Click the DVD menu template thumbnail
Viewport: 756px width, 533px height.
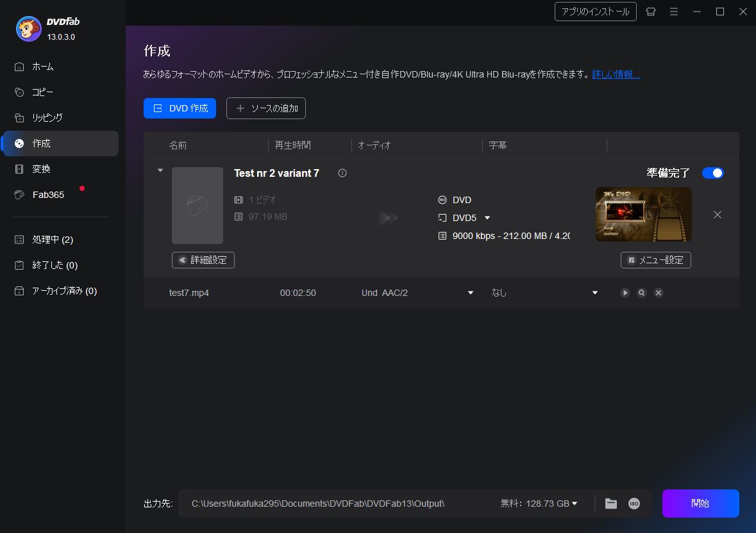[644, 215]
